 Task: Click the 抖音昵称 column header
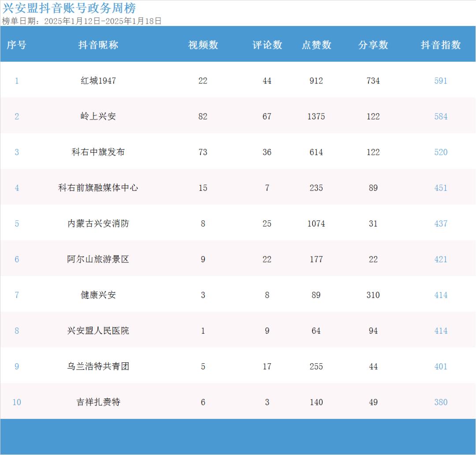tap(98, 45)
